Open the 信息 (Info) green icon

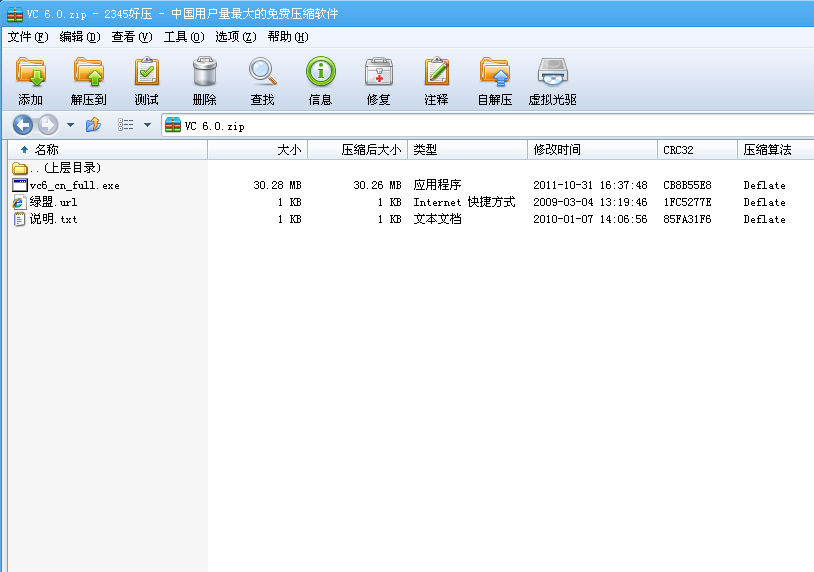321,72
